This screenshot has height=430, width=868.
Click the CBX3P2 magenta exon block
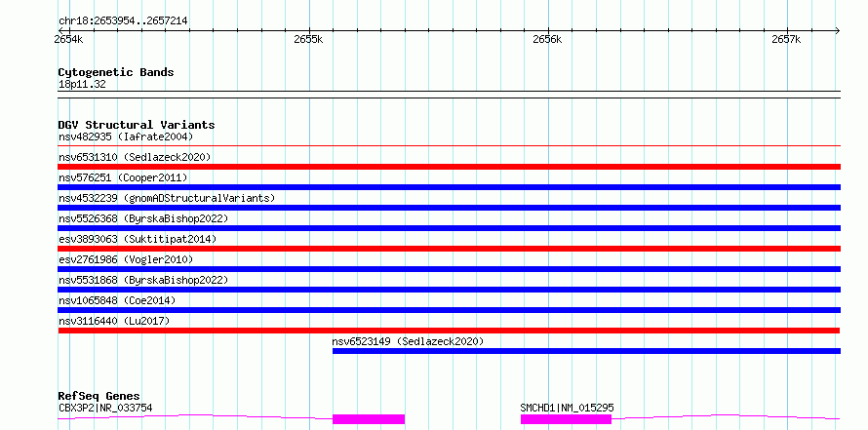tap(369, 419)
